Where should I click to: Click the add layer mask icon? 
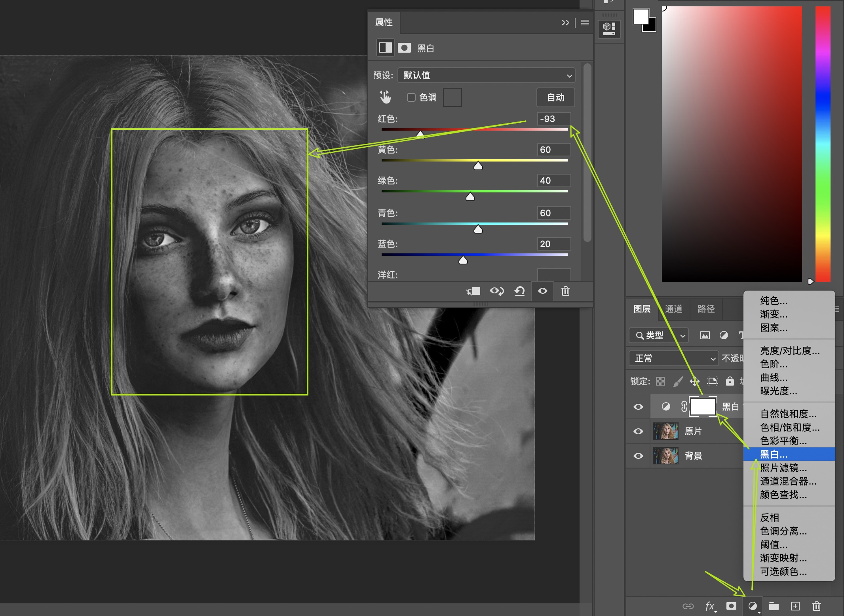[x=731, y=606]
